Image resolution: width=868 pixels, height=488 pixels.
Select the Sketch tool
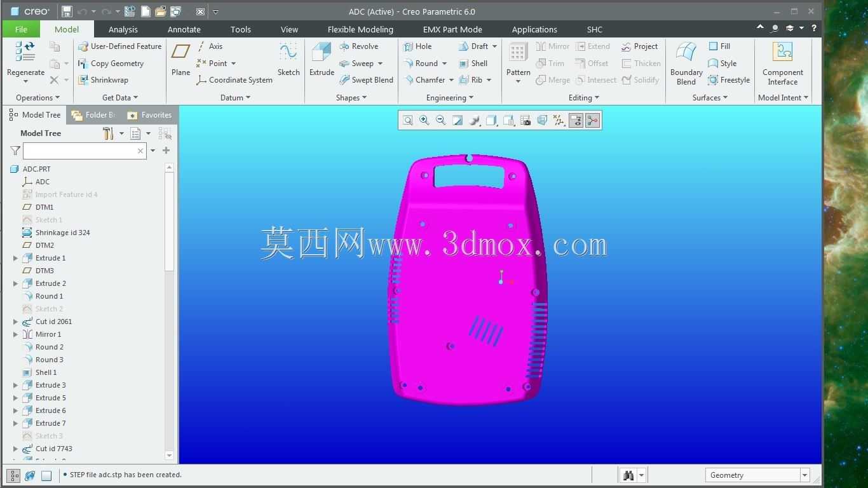coord(288,59)
